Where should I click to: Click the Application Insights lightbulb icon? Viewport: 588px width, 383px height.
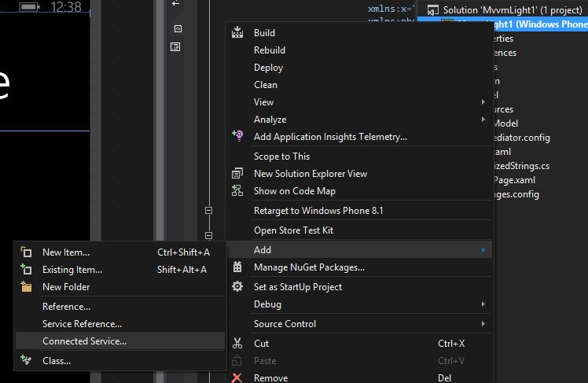point(237,136)
